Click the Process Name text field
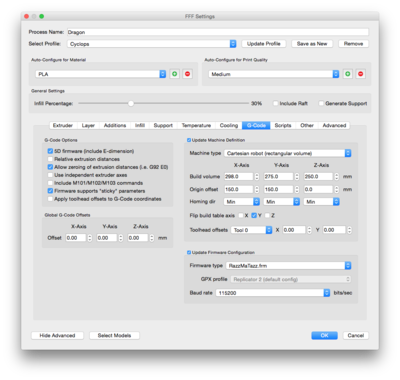This screenshot has height=380, width=400. [218, 32]
